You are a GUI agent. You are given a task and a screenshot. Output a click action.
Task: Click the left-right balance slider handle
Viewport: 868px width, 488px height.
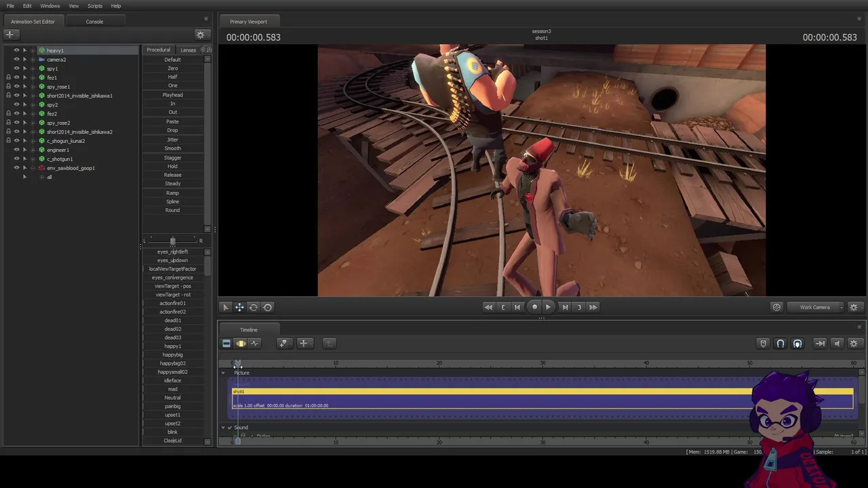[172, 241]
